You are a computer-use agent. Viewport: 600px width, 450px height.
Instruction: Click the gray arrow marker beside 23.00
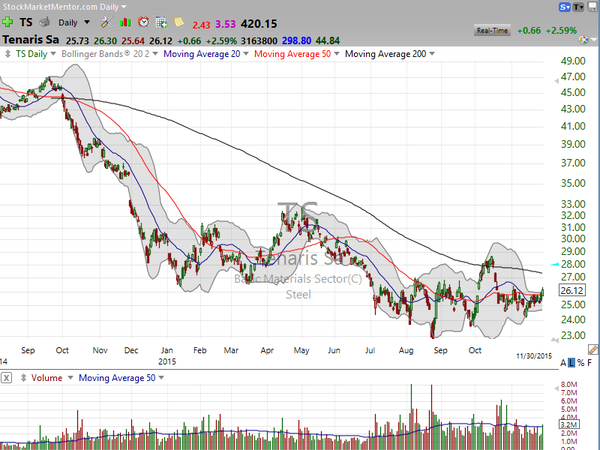[x=554, y=339]
